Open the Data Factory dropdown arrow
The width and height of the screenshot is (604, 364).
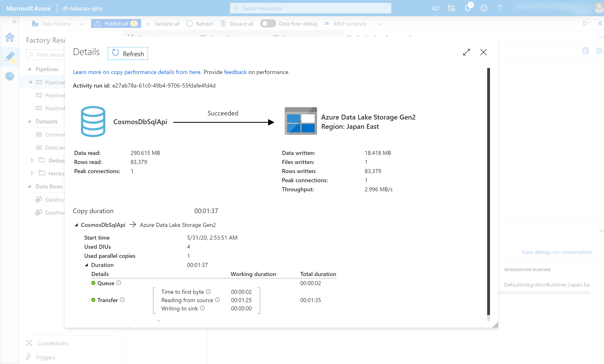point(82,24)
